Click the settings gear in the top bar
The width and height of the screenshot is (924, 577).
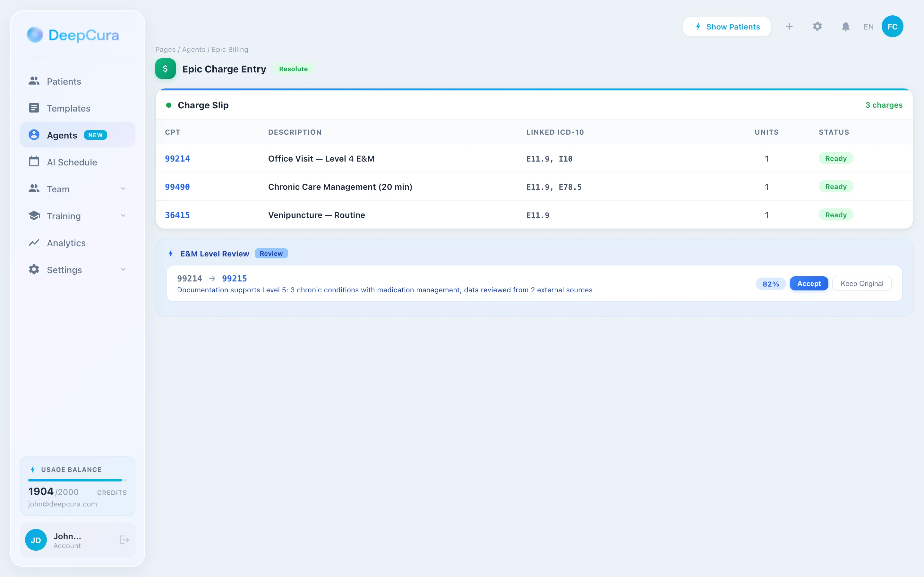(817, 26)
